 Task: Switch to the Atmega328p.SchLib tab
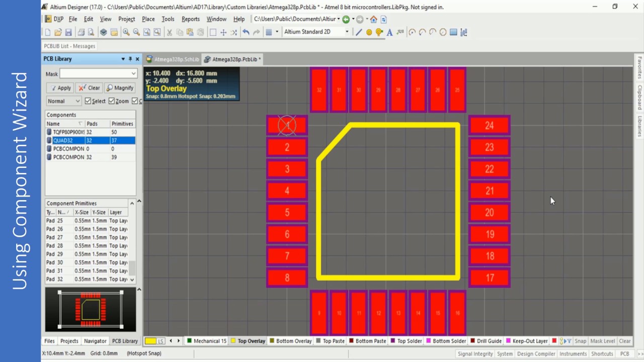(x=173, y=59)
